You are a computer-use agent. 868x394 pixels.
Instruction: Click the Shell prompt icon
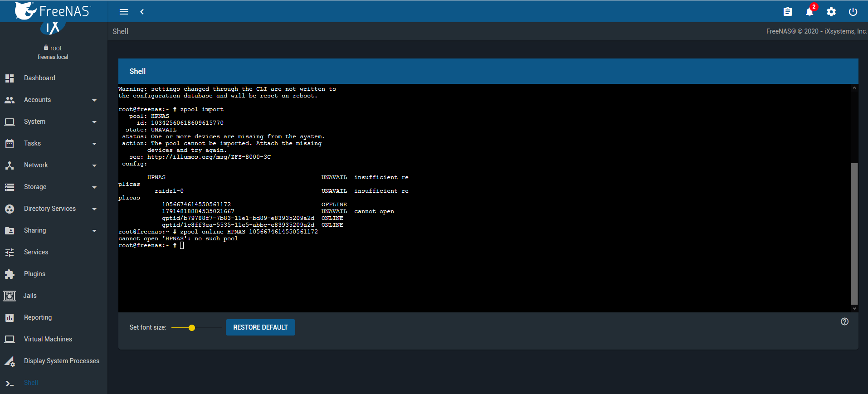10,383
